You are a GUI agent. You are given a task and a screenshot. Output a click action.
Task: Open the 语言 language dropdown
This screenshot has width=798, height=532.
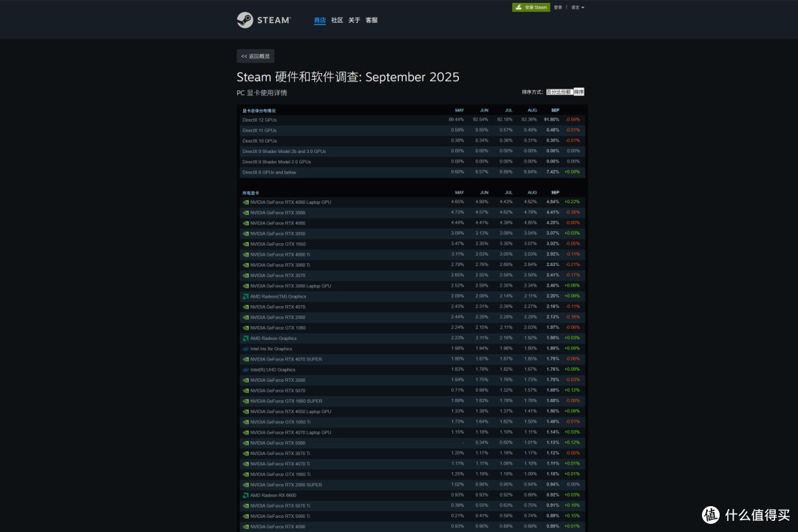coord(578,7)
